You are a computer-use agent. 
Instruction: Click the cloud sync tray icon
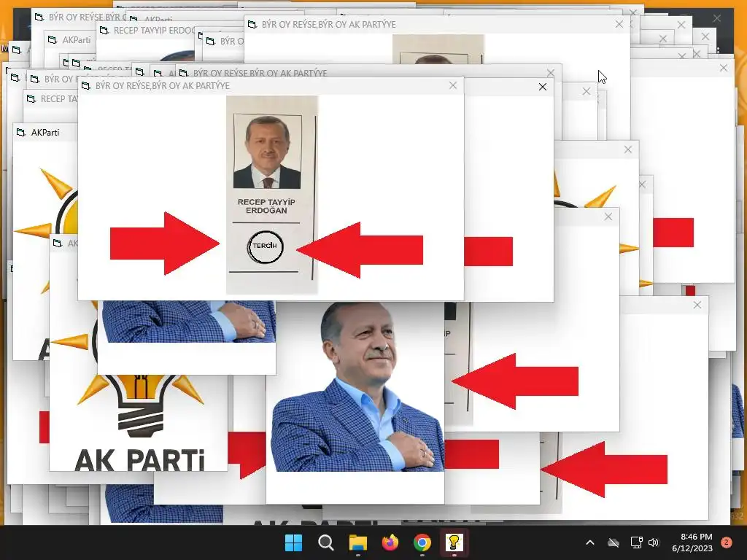pos(614,542)
